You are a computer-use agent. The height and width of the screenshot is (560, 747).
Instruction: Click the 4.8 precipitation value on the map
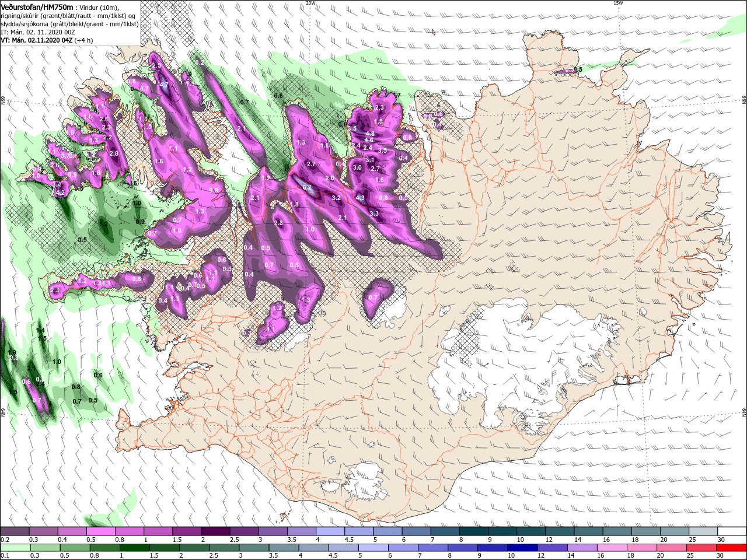click(369, 134)
